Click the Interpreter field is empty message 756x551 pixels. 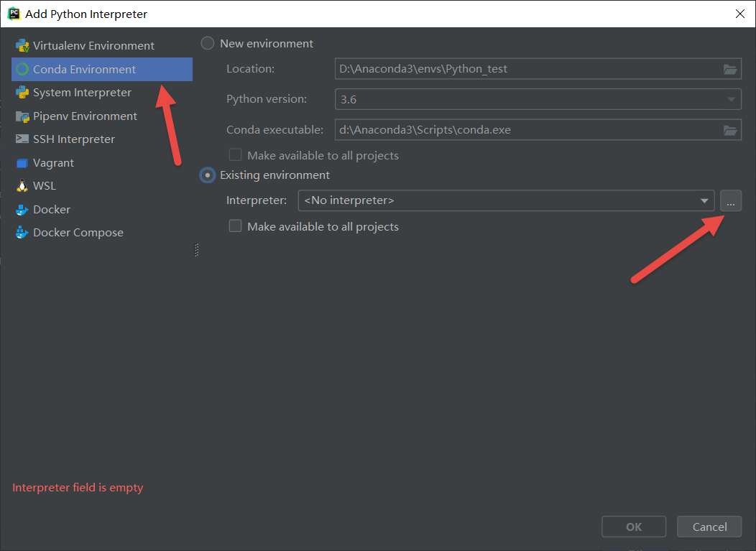pyautogui.click(x=78, y=487)
